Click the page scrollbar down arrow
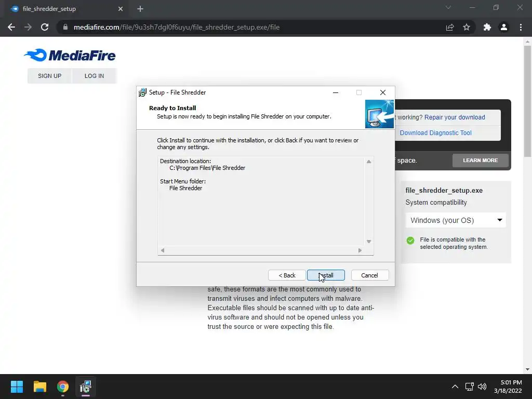Screen dimensions: 532x399 pyautogui.click(x=528, y=369)
